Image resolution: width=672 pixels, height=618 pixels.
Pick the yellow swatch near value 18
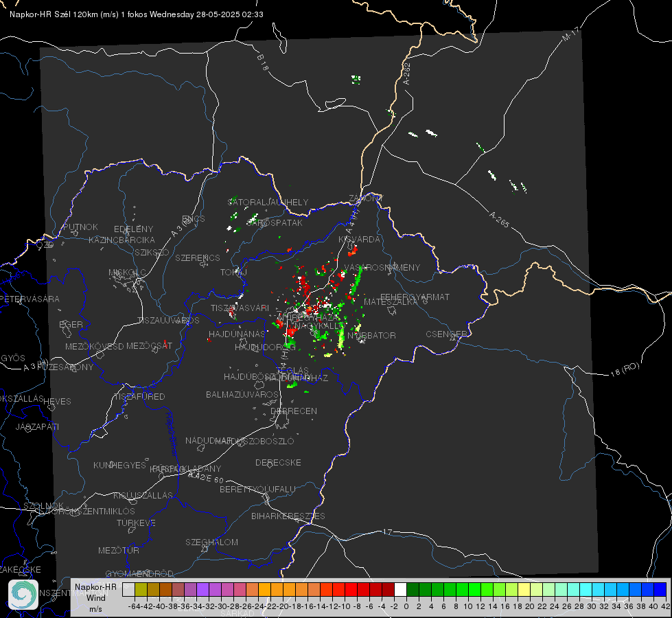click(524, 589)
